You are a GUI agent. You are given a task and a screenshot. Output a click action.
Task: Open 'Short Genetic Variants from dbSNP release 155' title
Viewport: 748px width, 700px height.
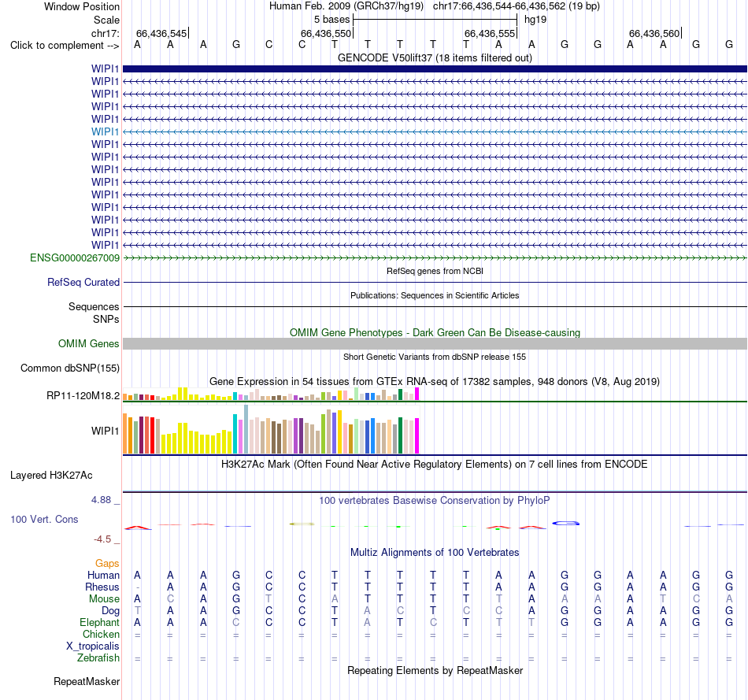tap(435, 357)
